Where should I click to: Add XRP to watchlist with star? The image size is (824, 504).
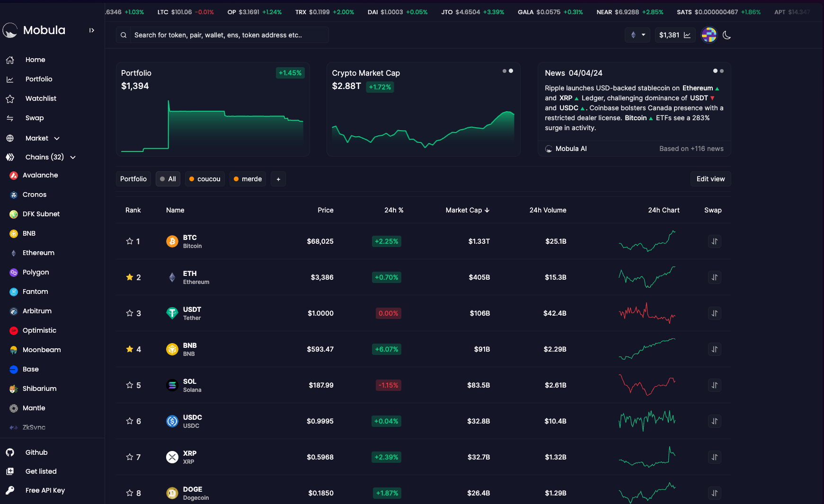point(130,457)
